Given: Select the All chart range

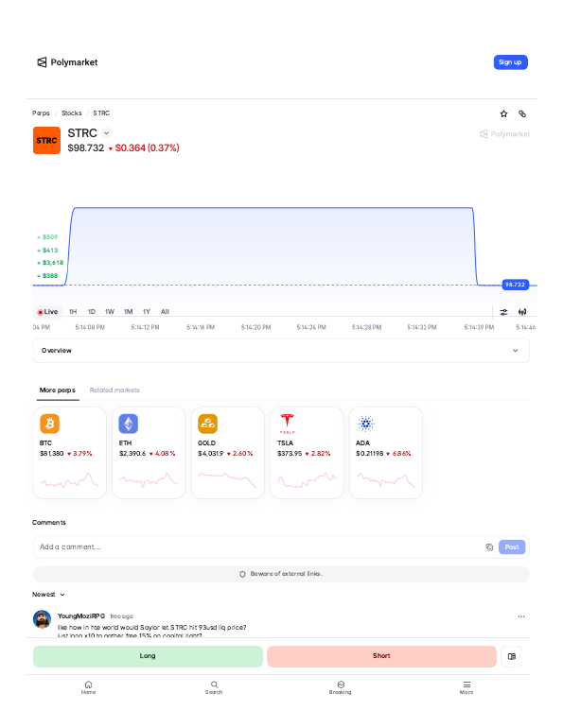Looking at the screenshot, I should pos(165,312).
